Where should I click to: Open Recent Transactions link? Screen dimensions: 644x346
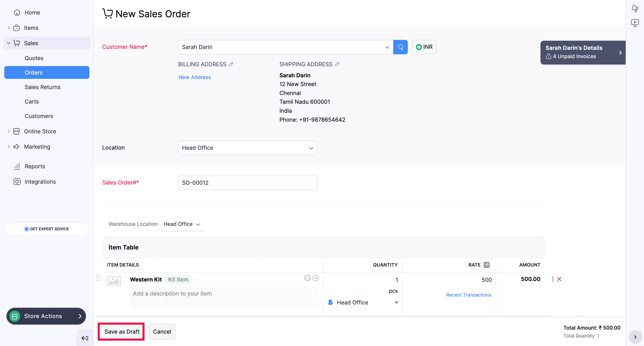(469, 295)
